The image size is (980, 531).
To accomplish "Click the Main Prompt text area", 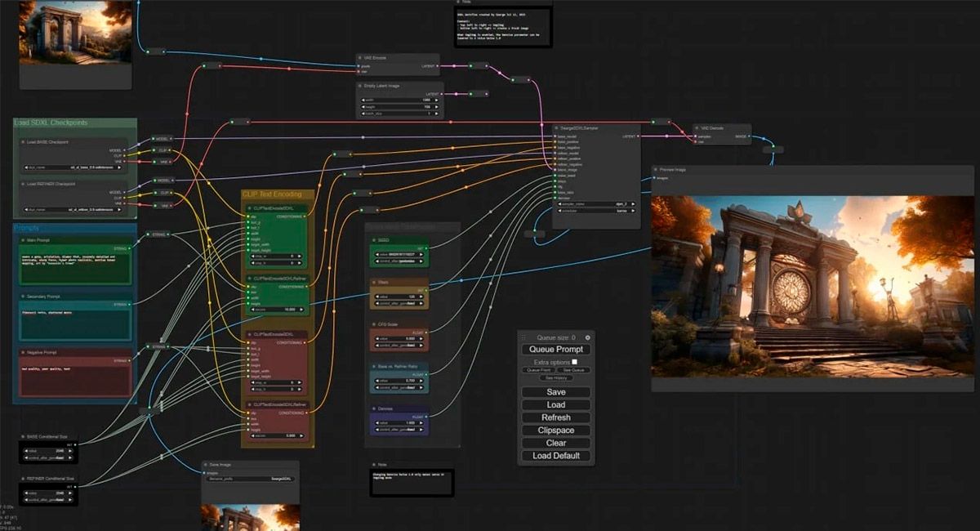I will (x=74, y=269).
